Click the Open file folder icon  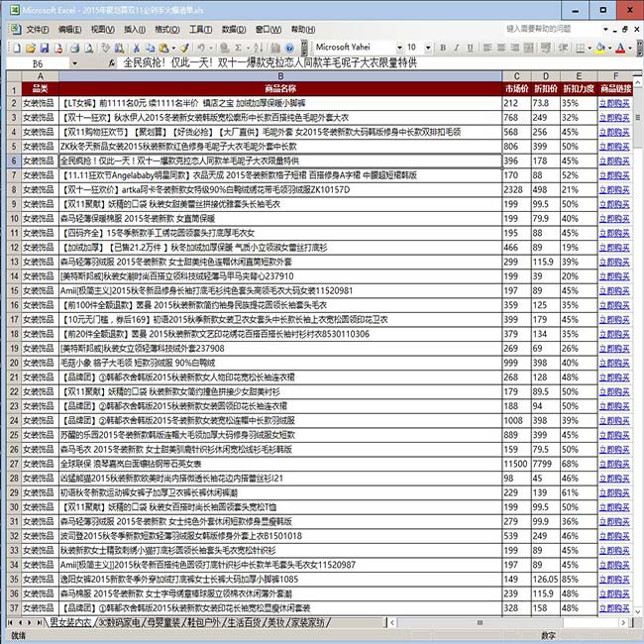point(31,49)
